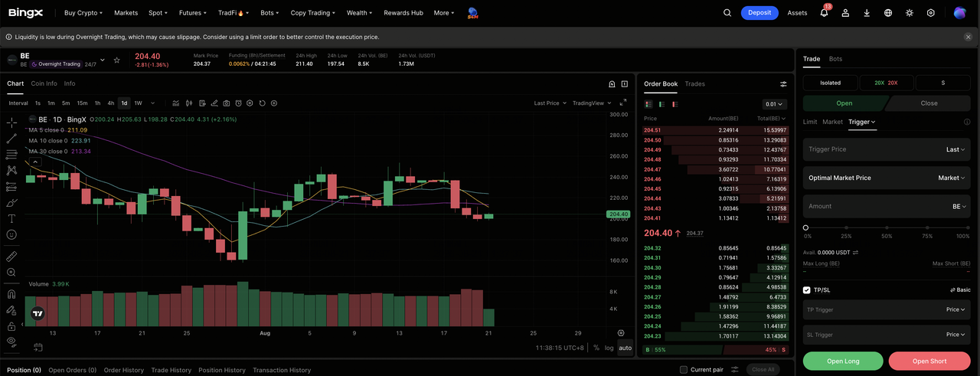The image size is (980, 376).
Task: Open the 0.01 price grouping dropdown
Action: [774, 104]
